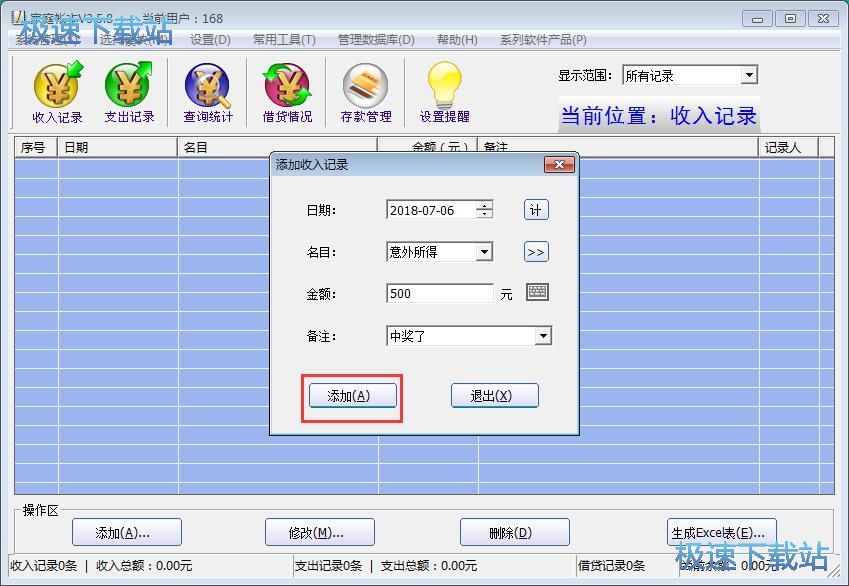The height and width of the screenshot is (586, 849).
Task: Expand the 显示范围 dropdown showing 所有记录
Action: (749, 75)
